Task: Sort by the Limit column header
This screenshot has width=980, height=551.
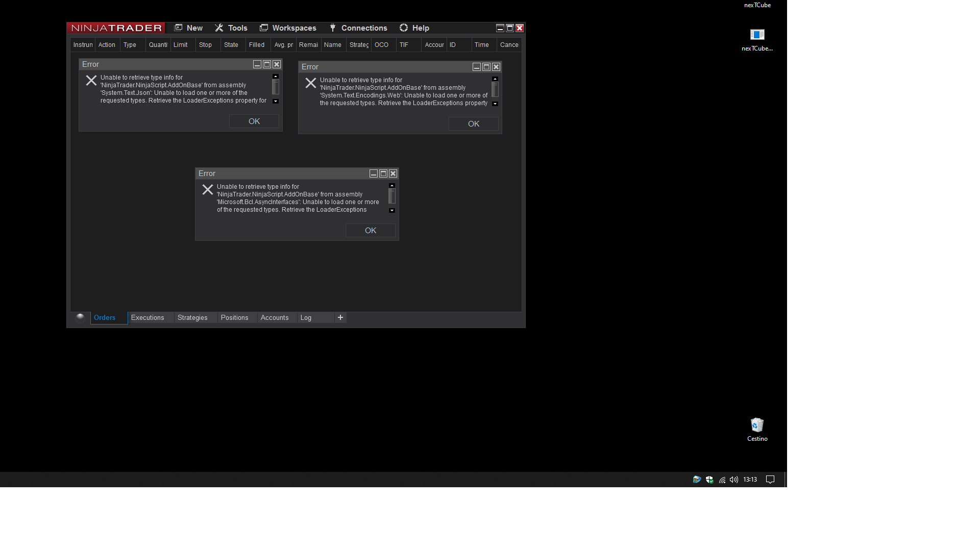Action: [x=183, y=45]
